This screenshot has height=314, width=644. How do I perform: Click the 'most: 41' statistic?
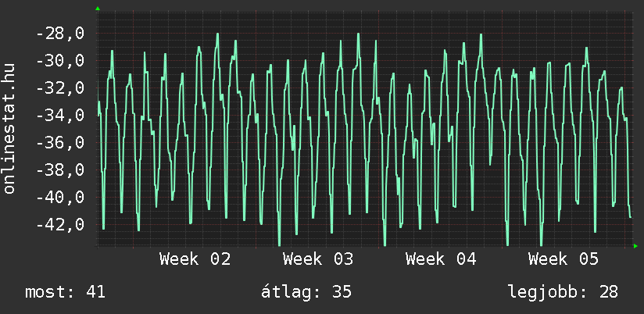[66, 292]
